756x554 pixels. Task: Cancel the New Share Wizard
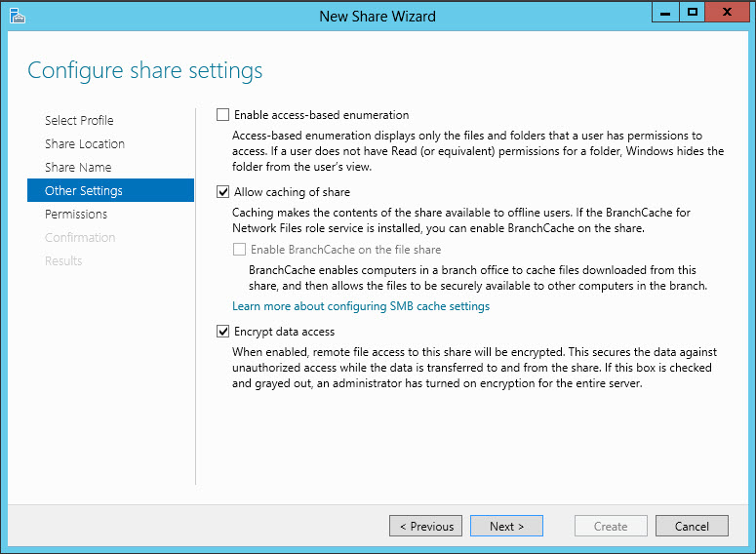coord(692,526)
